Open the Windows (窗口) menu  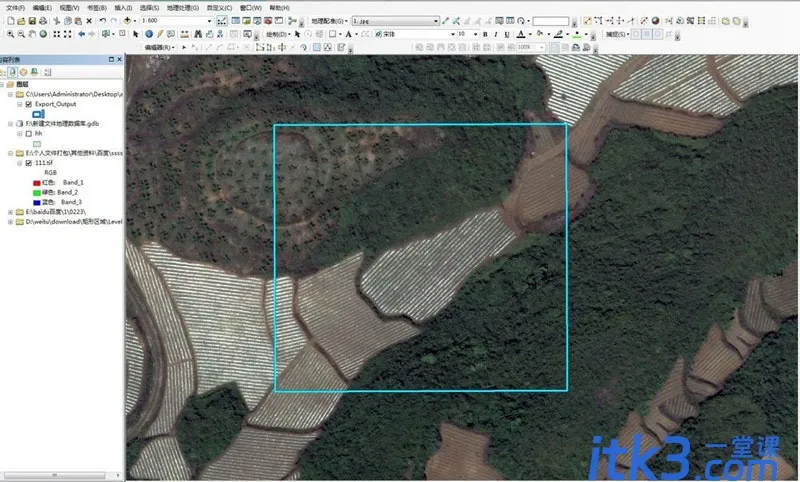coord(251,8)
